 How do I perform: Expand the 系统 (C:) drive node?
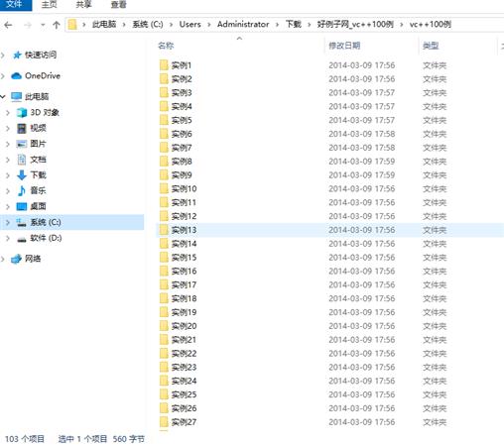pyautogui.click(x=8, y=222)
